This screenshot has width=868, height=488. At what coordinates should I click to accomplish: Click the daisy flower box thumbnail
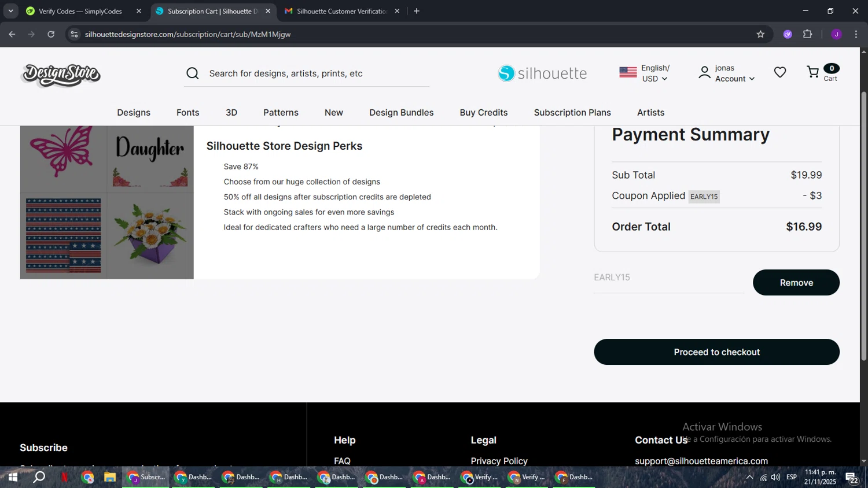(x=150, y=235)
